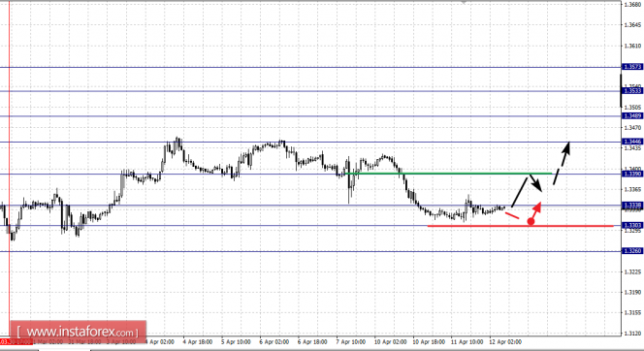Select the 1.3446 level price tag
The width and height of the screenshot is (644, 351).
pyautogui.click(x=632, y=142)
